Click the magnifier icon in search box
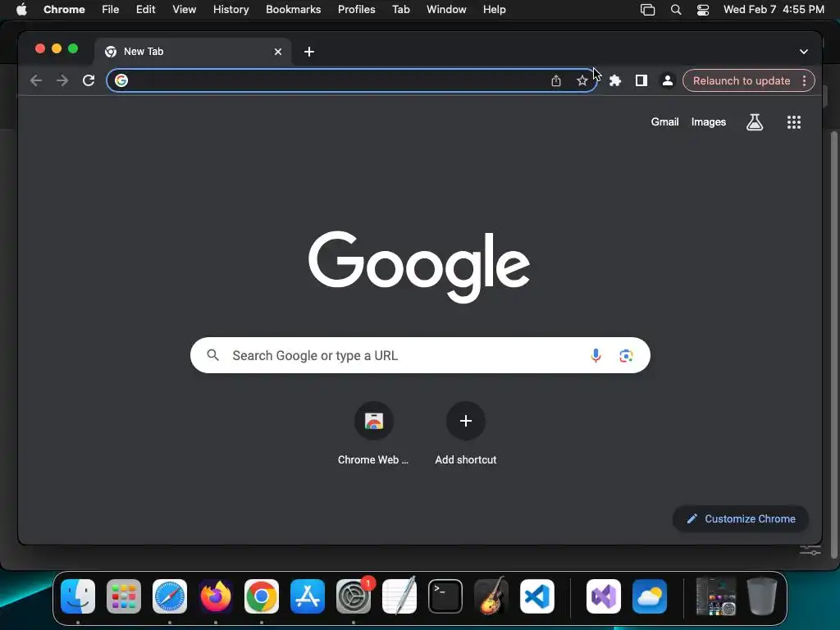The height and width of the screenshot is (630, 840). [212, 355]
